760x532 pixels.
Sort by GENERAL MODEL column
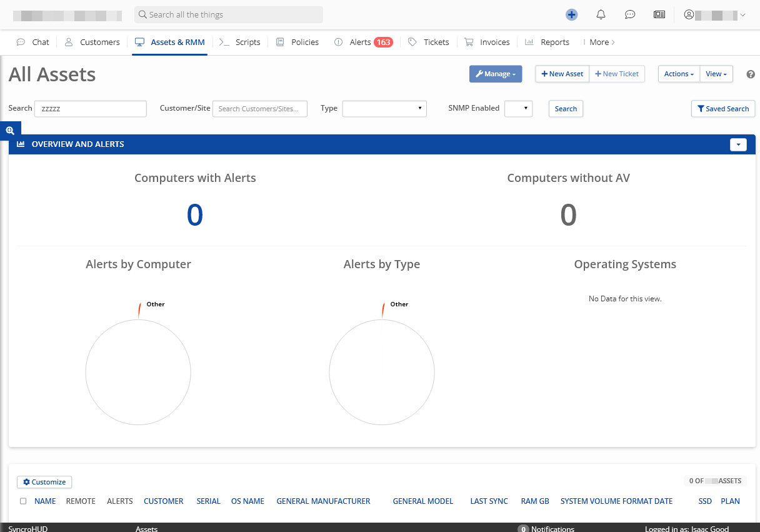[423, 501]
